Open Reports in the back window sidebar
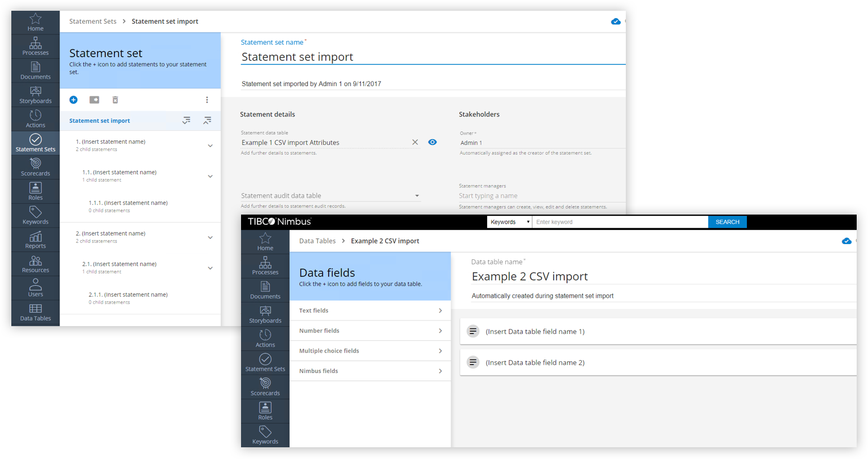Viewport: 868px width, 462px height. (35, 241)
